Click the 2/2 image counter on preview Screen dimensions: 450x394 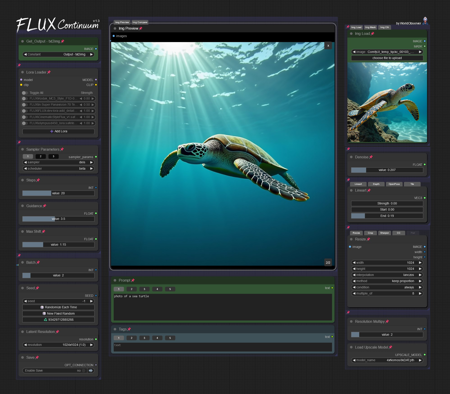pos(328,263)
